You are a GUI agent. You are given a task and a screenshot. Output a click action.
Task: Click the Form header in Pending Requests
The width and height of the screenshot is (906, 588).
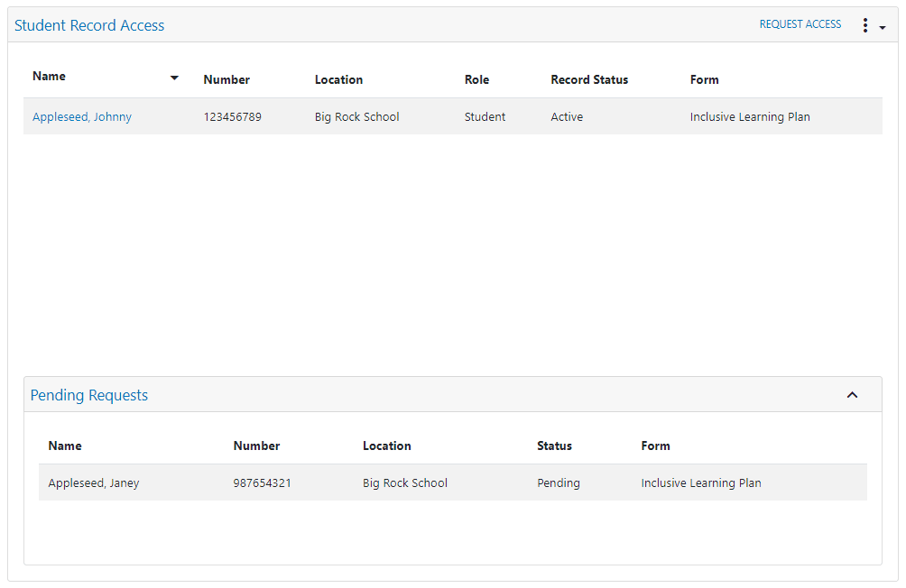(655, 446)
